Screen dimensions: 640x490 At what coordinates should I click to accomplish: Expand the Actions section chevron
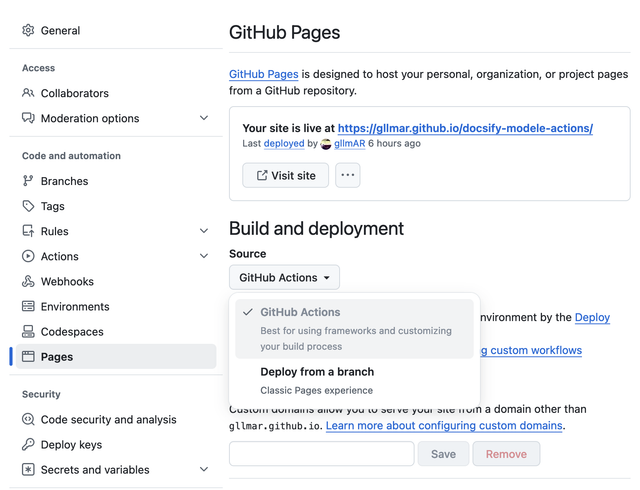point(204,256)
